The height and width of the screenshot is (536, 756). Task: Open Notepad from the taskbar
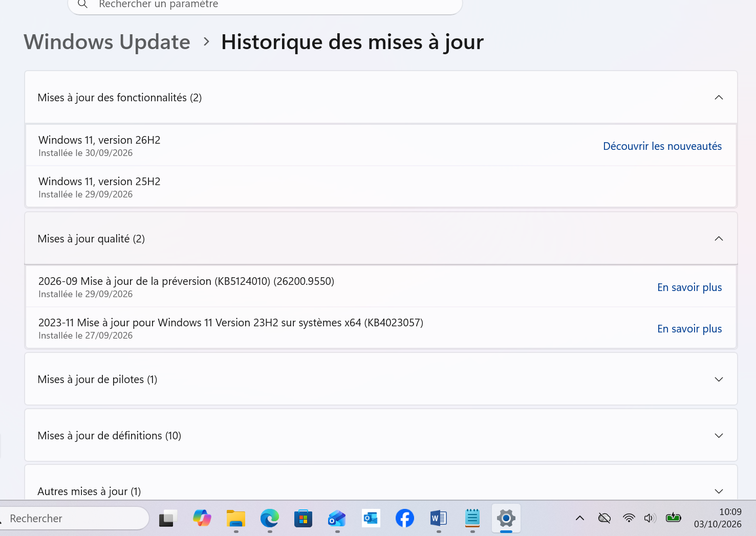coord(472,519)
